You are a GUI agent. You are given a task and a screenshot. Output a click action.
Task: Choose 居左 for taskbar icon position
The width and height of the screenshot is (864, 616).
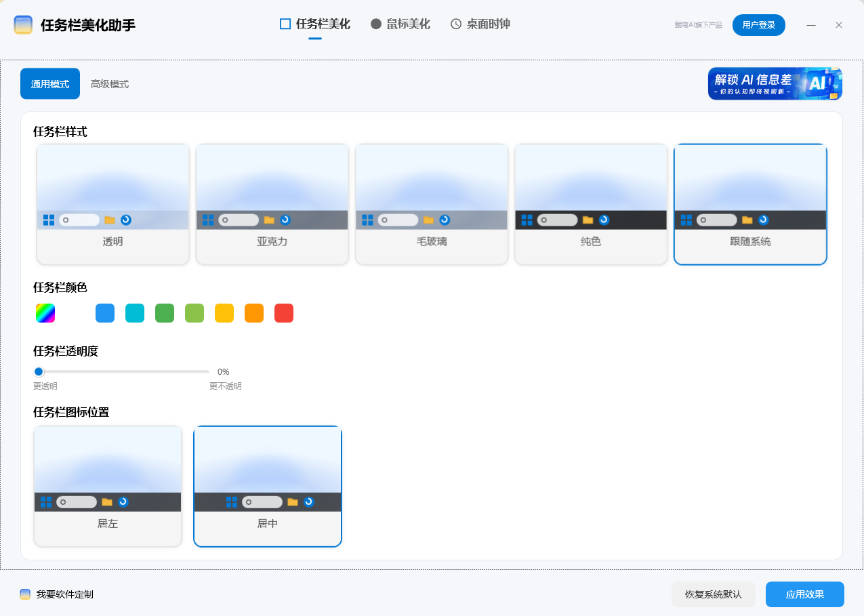[x=107, y=486]
